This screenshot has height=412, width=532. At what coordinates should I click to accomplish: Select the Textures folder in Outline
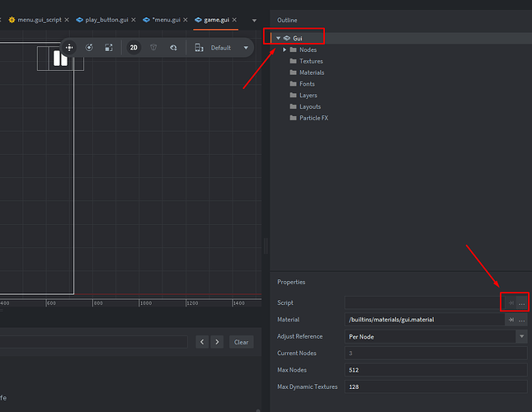click(310, 61)
